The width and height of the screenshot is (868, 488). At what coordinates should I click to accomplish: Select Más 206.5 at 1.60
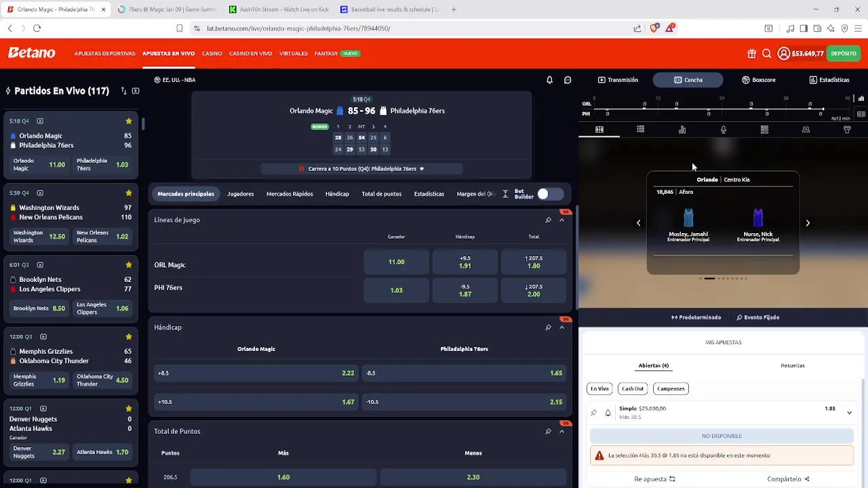pyautogui.click(x=283, y=477)
